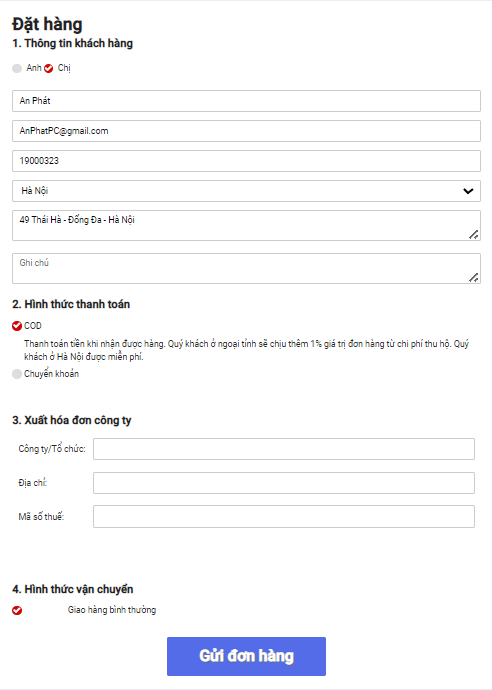Screen dimensions: 492x690
Task: Click the Giao hàng bình thường label
Action: tap(112, 610)
